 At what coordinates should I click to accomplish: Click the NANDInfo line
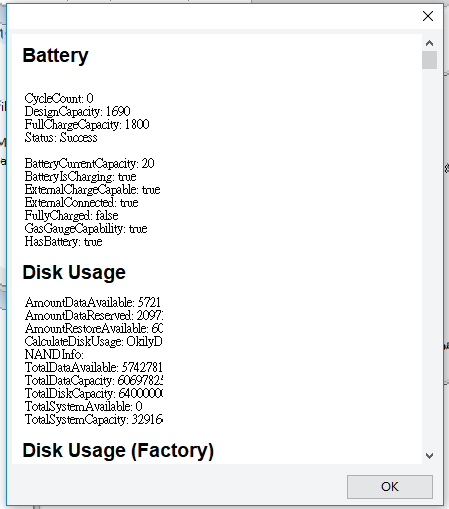pos(54,354)
